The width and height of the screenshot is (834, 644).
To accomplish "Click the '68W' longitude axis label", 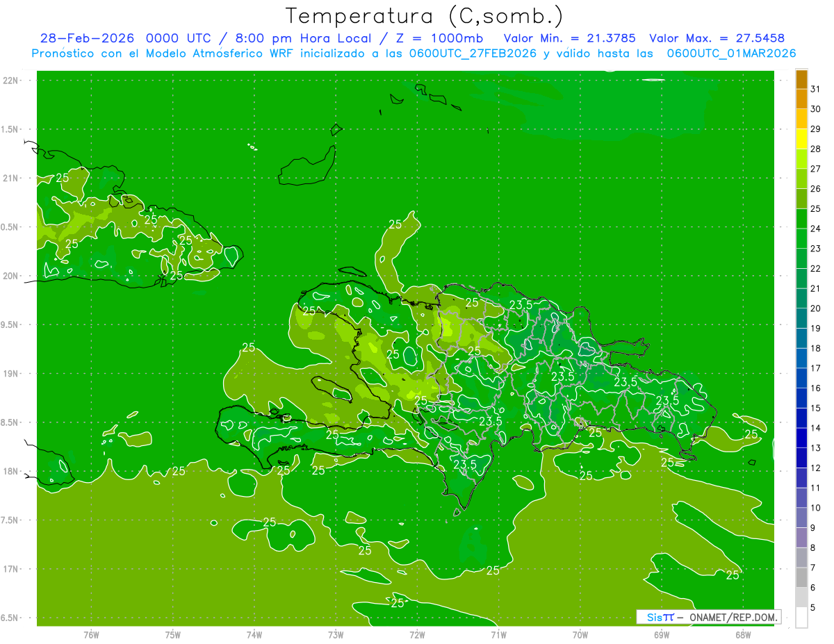I will 743,635.
